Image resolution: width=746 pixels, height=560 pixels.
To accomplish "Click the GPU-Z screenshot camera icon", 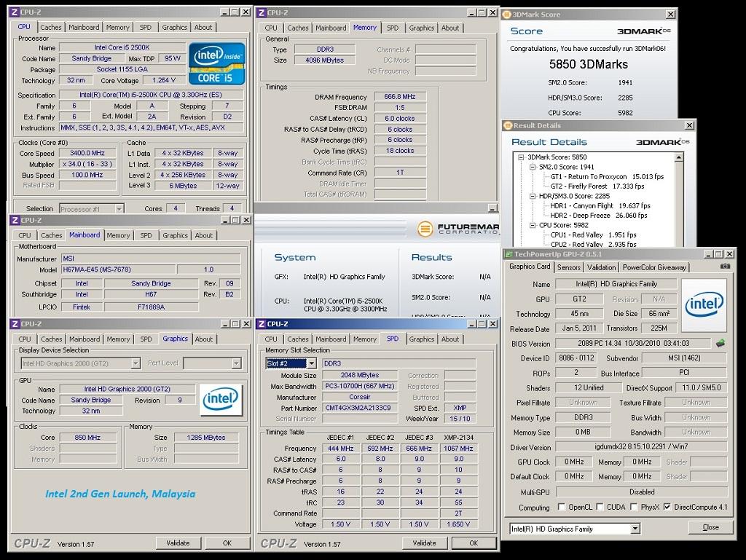I will tap(725, 267).
